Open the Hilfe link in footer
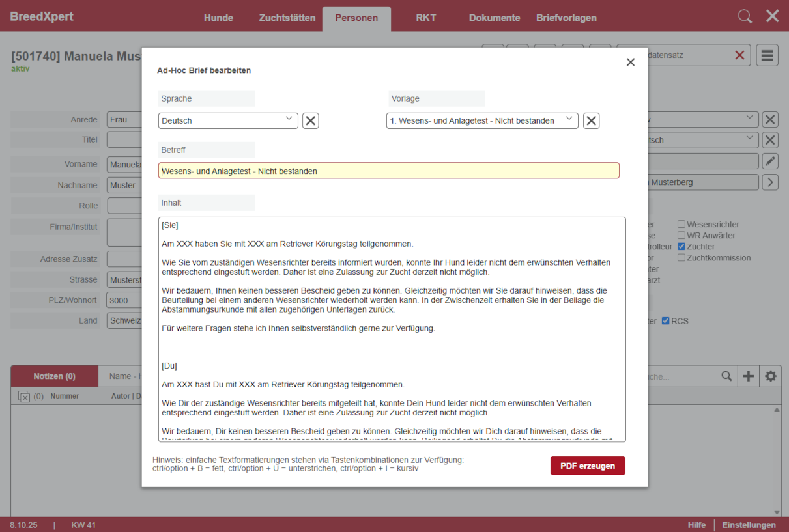 [696, 525]
